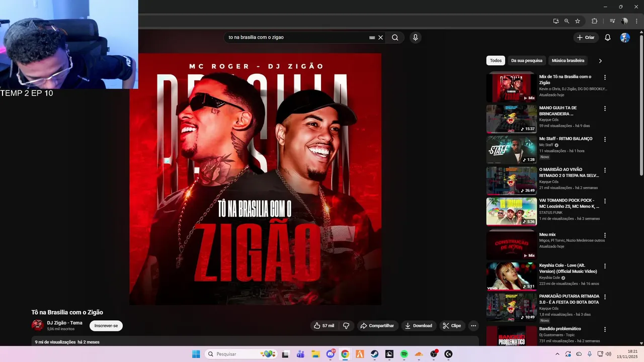This screenshot has height=362, width=644.
Task: Open YouTube account avatar menu
Action: (625, 37)
